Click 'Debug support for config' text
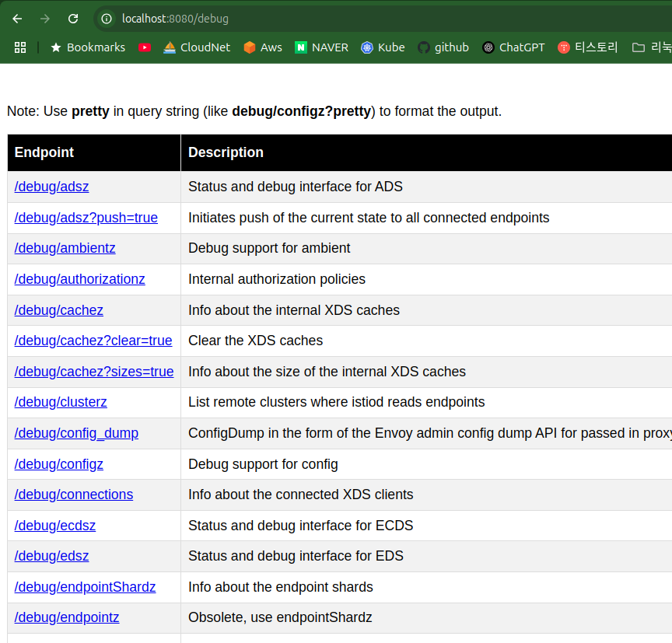Screen dimensions: 672x643 pyautogui.click(x=263, y=464)
